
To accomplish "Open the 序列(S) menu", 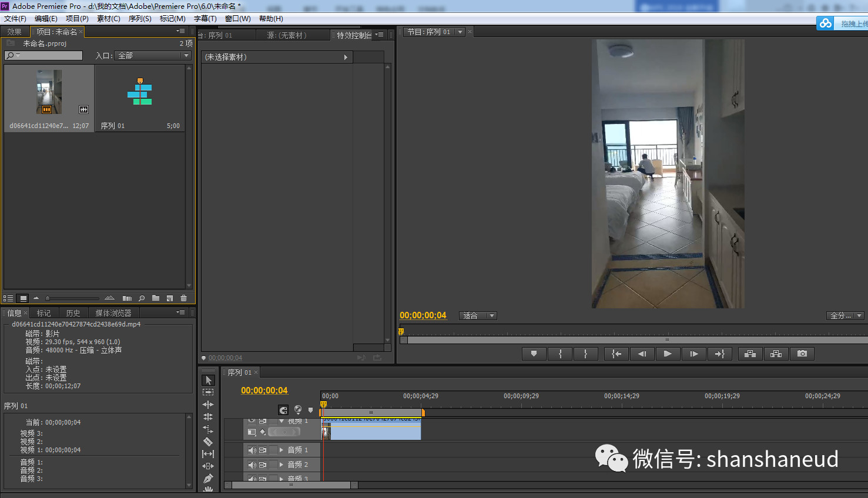I will point(139,18).
